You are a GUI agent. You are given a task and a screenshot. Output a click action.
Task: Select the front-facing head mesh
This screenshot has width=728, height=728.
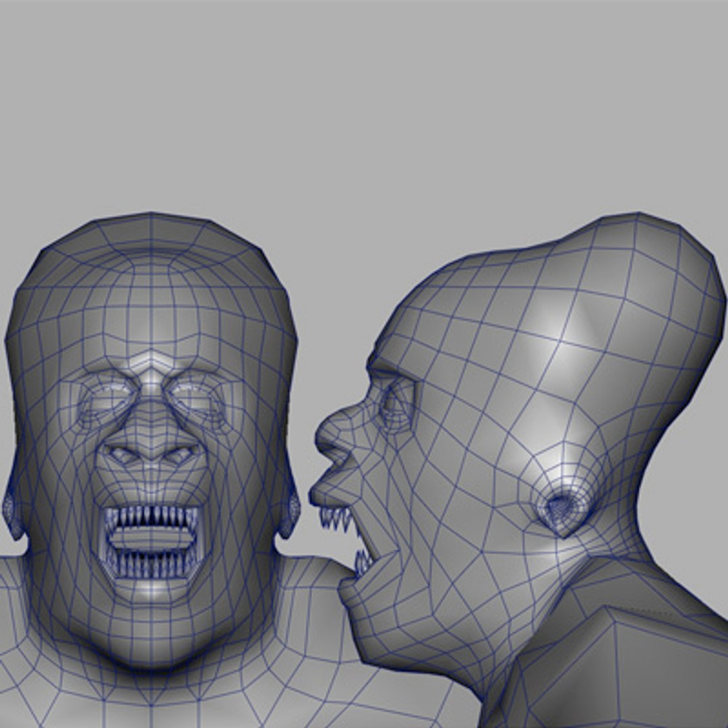click(x=152, y=441)
